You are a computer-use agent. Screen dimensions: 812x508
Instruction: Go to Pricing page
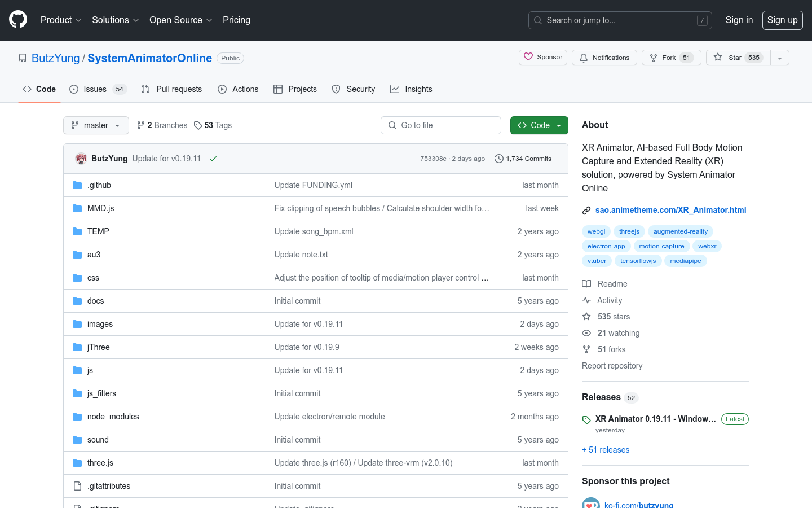pyautogui.click(x=236, y=20)
